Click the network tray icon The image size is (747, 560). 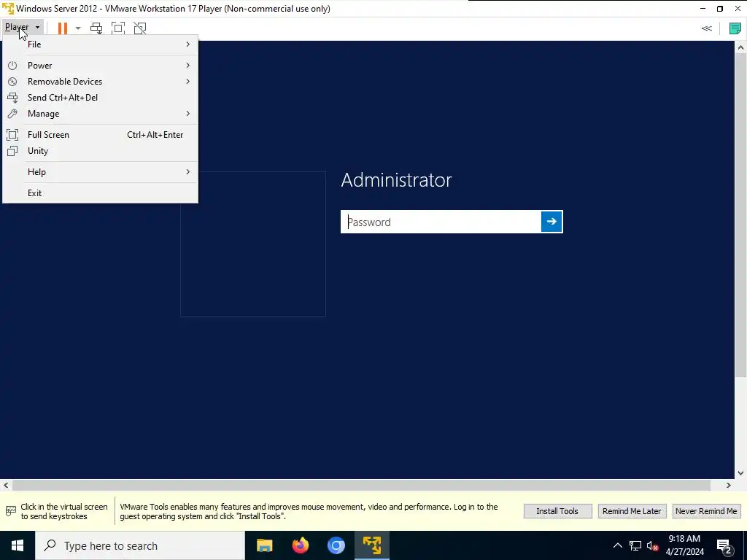635,545
